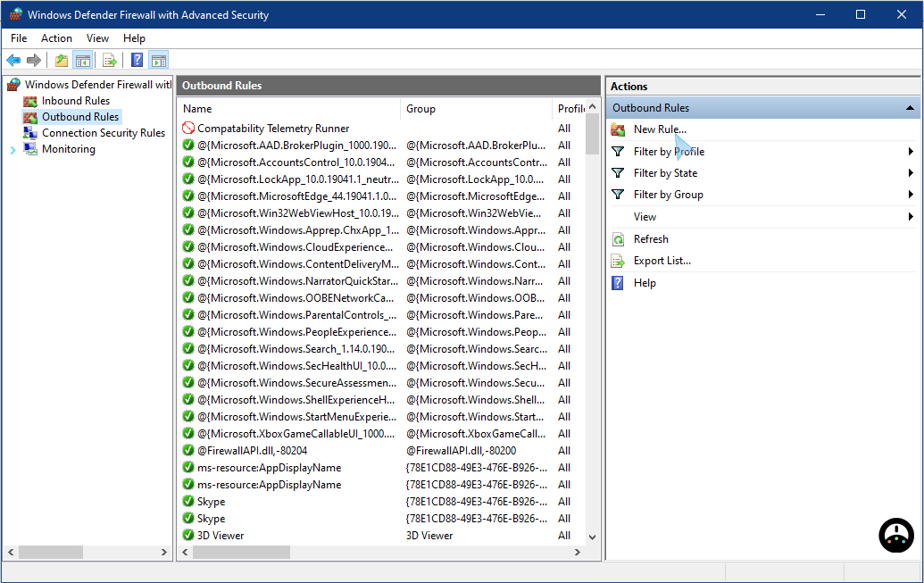
Task: Select the @{Microsoft.AAD.BrokerPlugin_1000.190... rule
Action: click(x=297, y=146)
